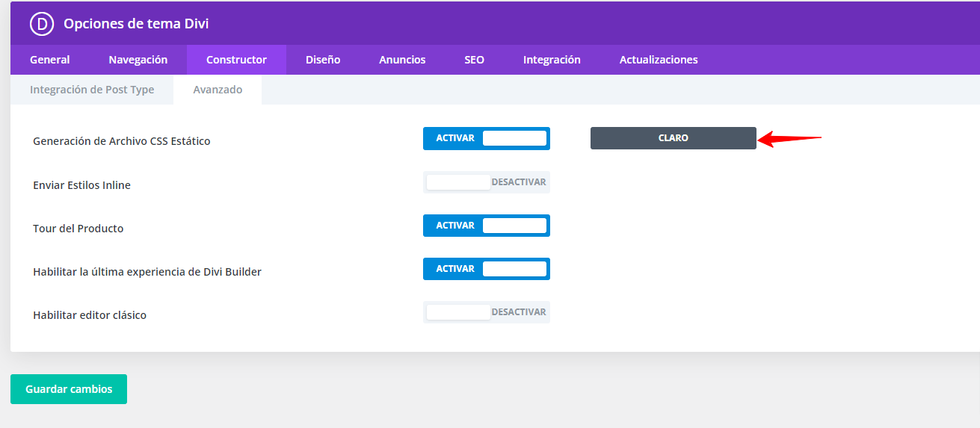Select the Integración de Post Type subtab
Screen dimensions: 980x428
pyautogui.click(x=92, y=90)
